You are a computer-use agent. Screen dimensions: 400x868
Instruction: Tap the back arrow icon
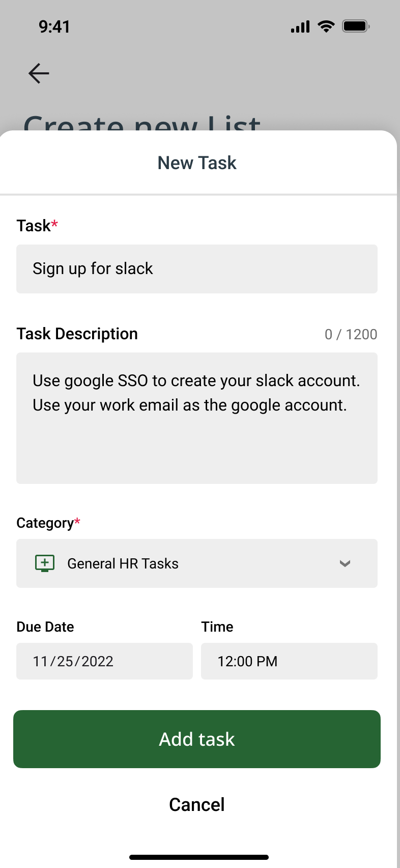click(x=39, y=73)
